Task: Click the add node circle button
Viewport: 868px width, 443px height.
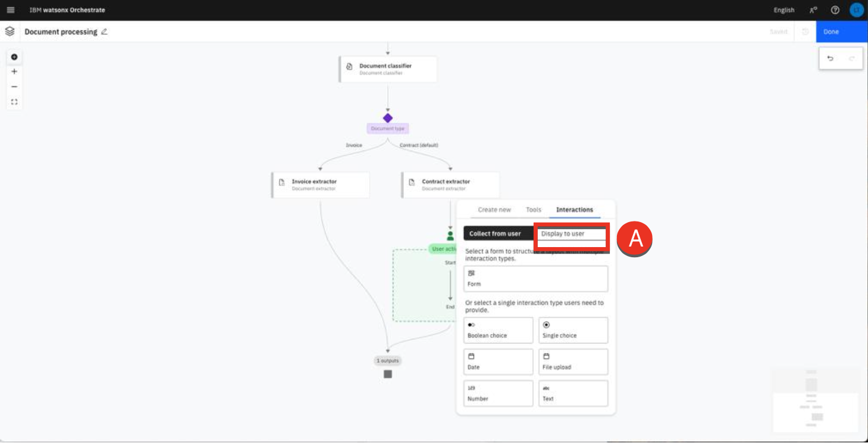Action: [x=14, y=57]
